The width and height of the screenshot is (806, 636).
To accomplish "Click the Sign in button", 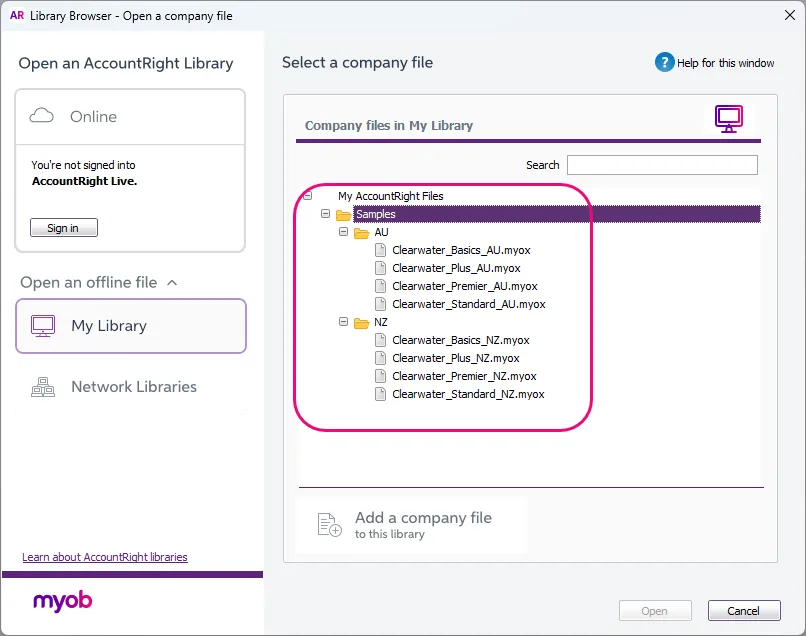I will coord(64,228).
